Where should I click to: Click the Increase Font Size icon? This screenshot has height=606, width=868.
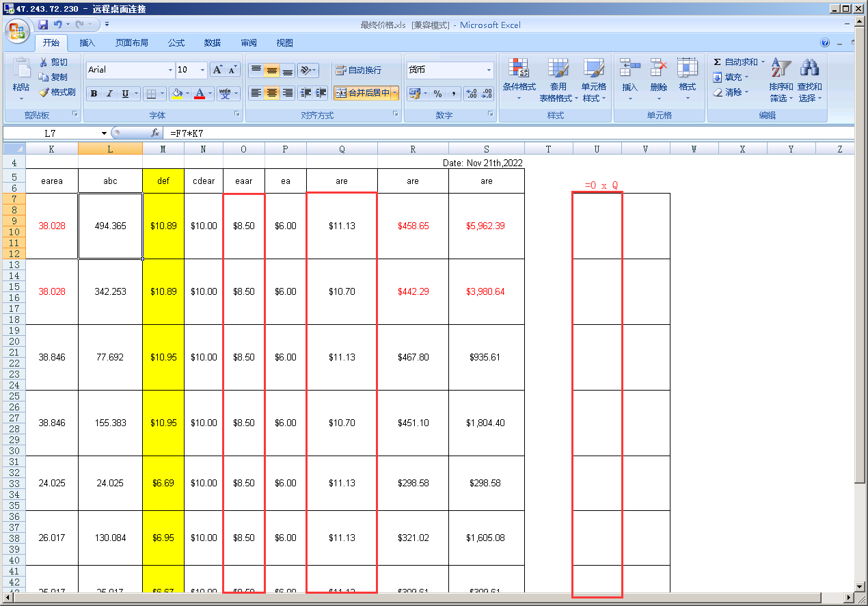tap(217, 70)
